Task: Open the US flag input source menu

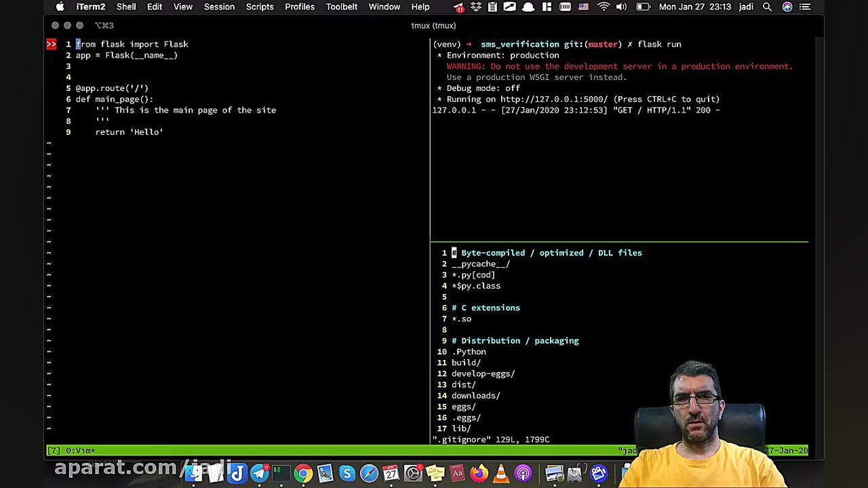Action: pyautogui.click(x=583, y=7)
